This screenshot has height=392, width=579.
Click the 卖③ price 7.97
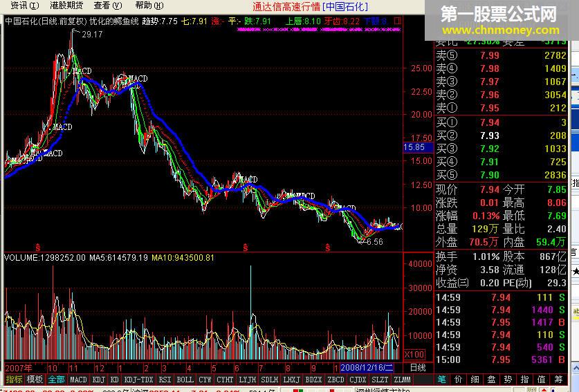[x=490, y=82]
